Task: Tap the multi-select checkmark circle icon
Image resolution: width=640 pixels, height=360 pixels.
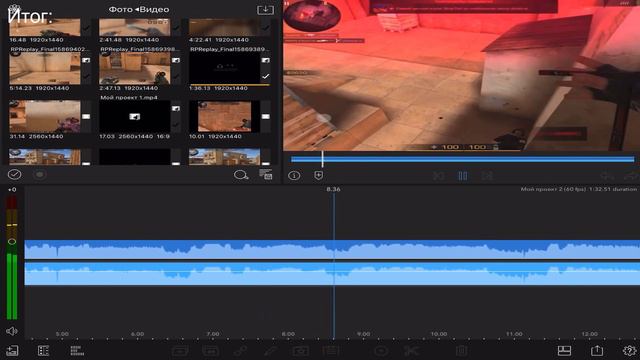Action: coord(14,175)
